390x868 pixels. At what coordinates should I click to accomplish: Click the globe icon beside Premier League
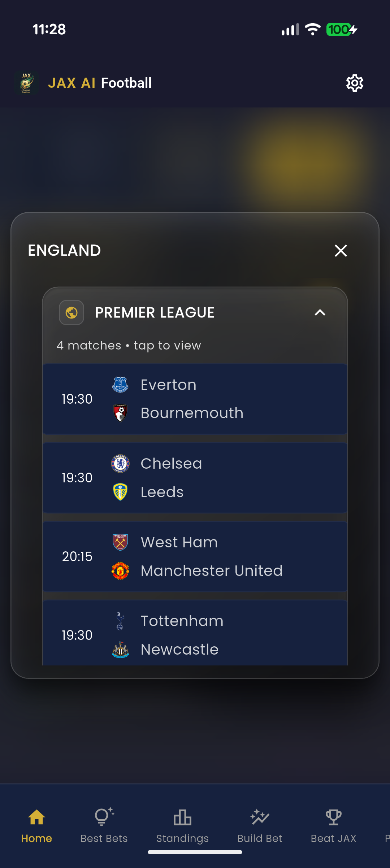point(71,313)
